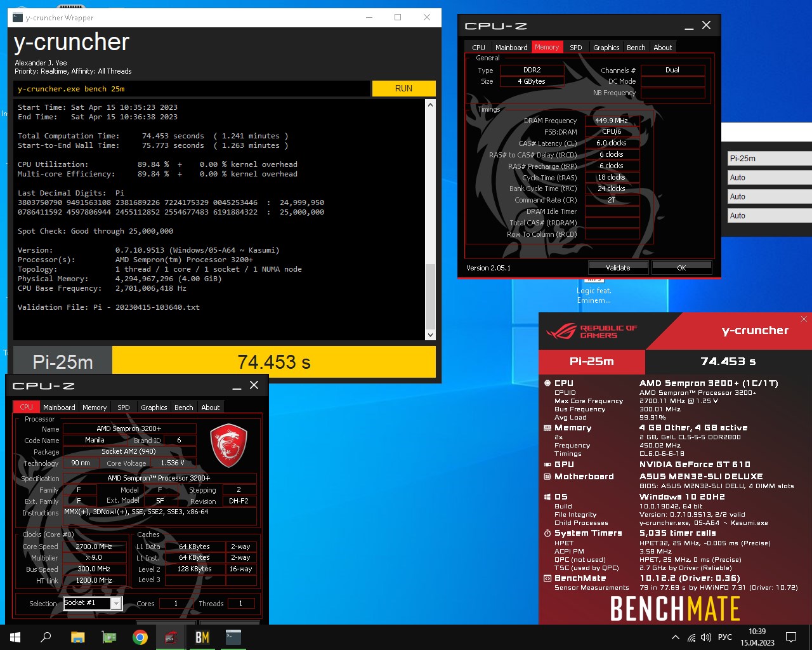Click Validate button in CPU-Z
This screenshot has height=650, width=812.
[x=618, y=268]
